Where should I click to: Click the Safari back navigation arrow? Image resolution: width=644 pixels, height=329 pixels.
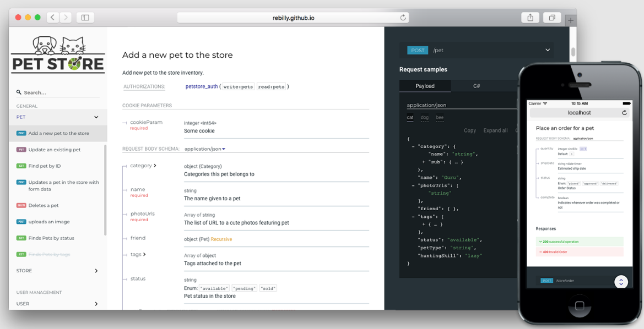(52, 18)
